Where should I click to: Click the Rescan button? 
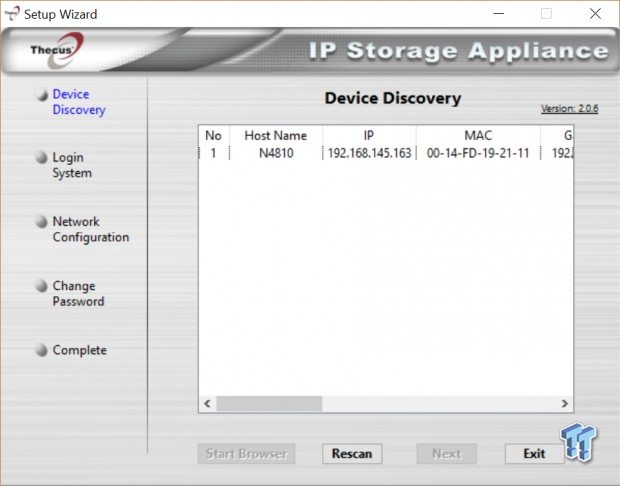click(x=352, y=454)
